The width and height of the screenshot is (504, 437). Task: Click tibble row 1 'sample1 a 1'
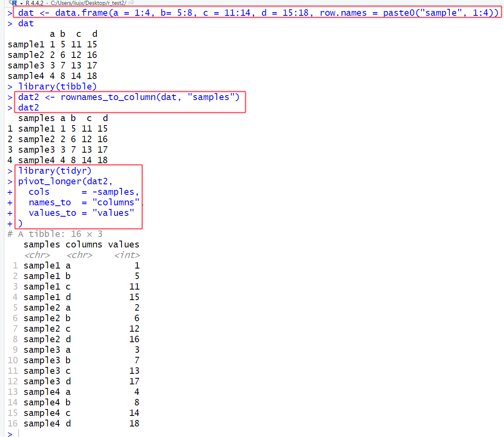[76, 266]
